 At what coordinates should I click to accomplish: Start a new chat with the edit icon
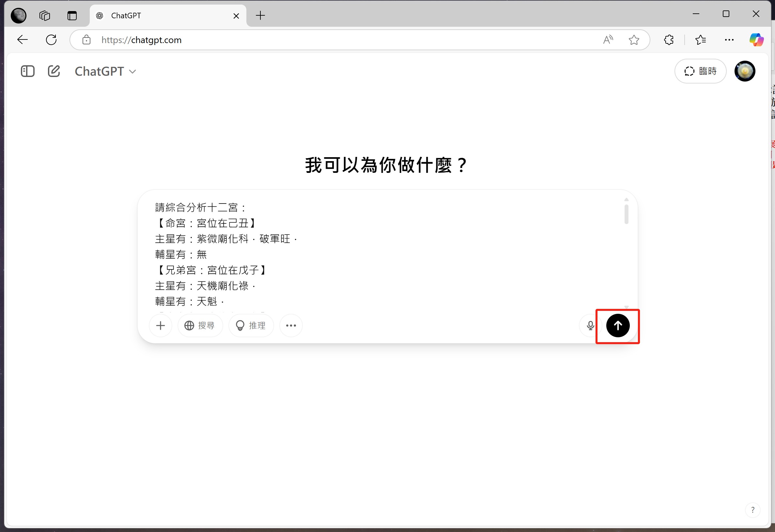click(x=54, y=71)
